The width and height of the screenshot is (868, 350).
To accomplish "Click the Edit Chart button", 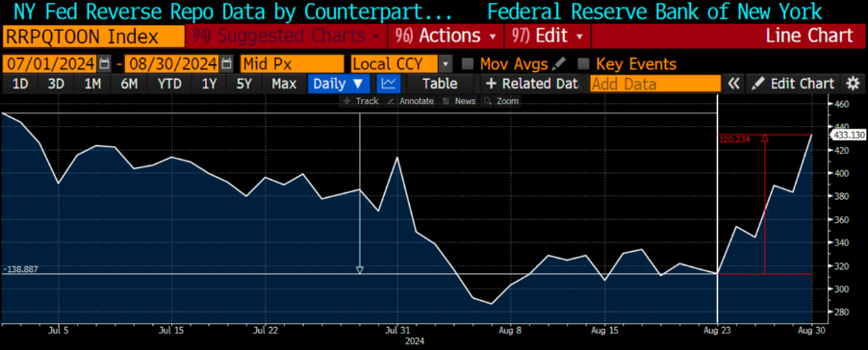I will (793, 84).
